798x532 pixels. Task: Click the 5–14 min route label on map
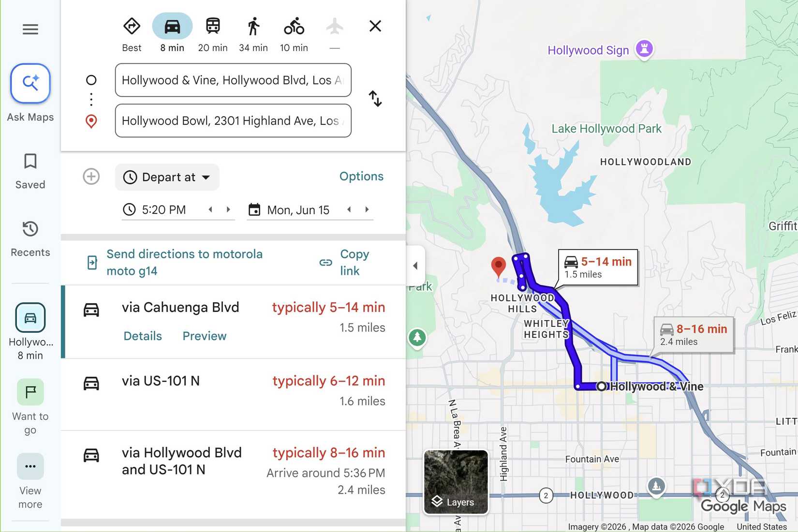(x=598, y=267)
